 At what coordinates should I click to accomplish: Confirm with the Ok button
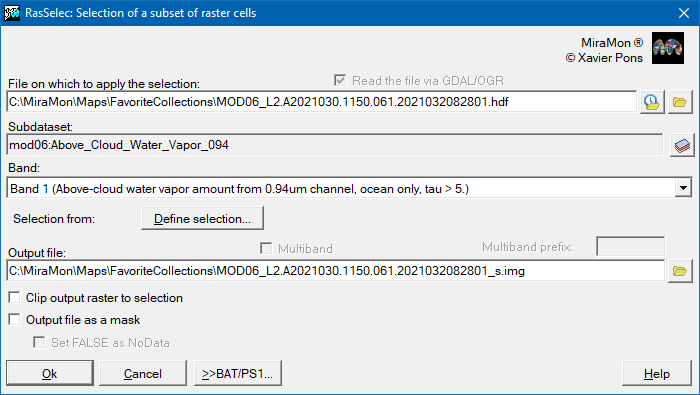pos(50,374)
